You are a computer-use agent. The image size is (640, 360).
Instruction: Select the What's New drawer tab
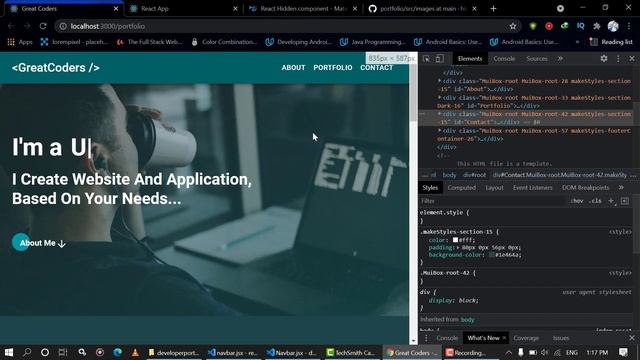tap(483, 338)
